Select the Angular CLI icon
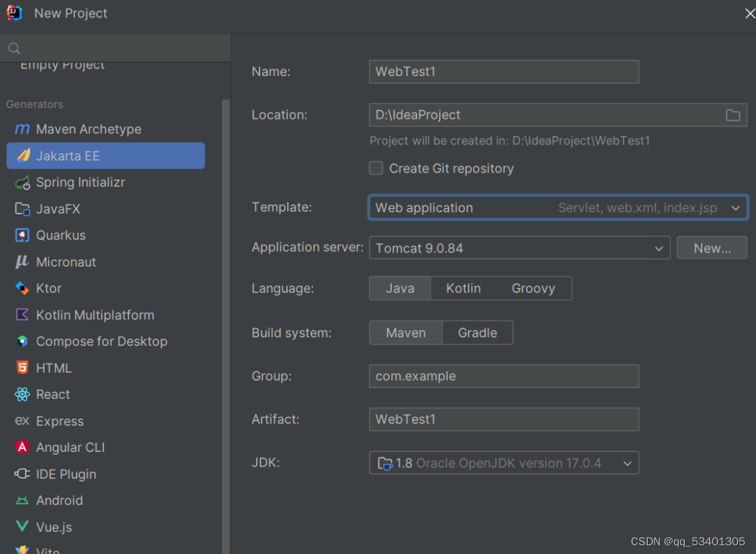 22,447
